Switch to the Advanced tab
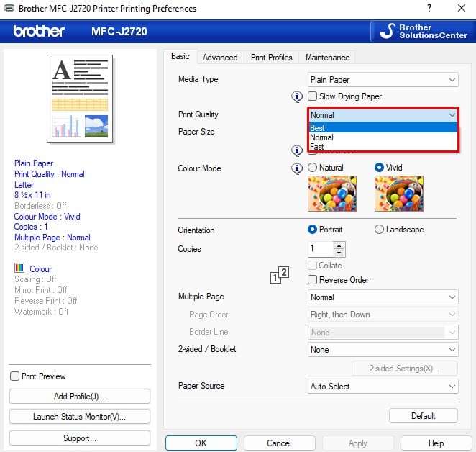Screen dimensions: 476x452 [x=220, y=58]
